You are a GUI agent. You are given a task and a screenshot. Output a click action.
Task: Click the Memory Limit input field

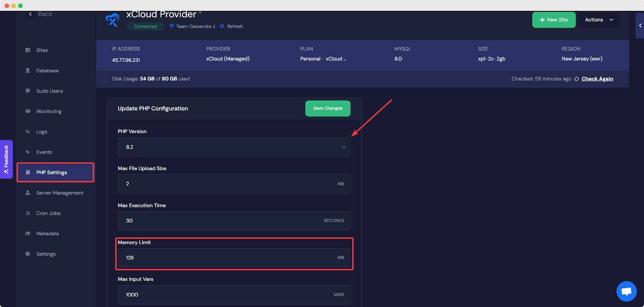coord(229,258)
